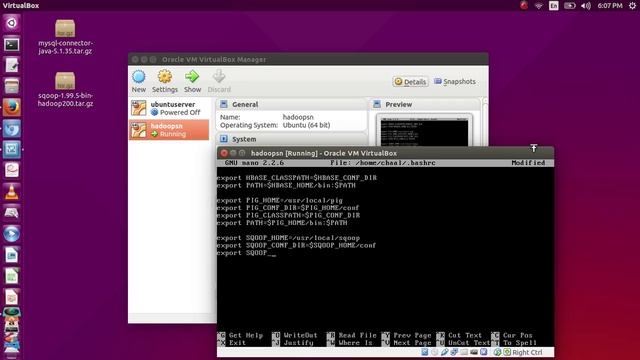The height and width of the screenshot is (360, 640).
Task: Click the nano Cut Text shortcut
Action: [x=460, y=335]
